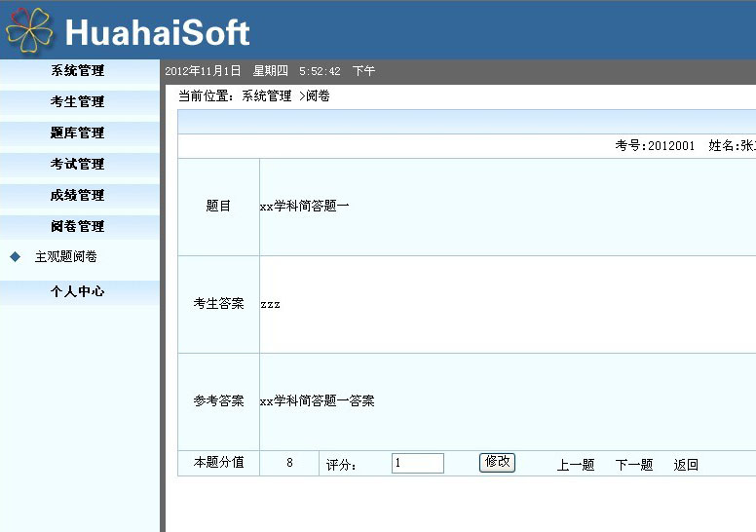Click the 星期四 weekday text
Image resolution: width=756 pixels, height=532 pixels.
271,71
